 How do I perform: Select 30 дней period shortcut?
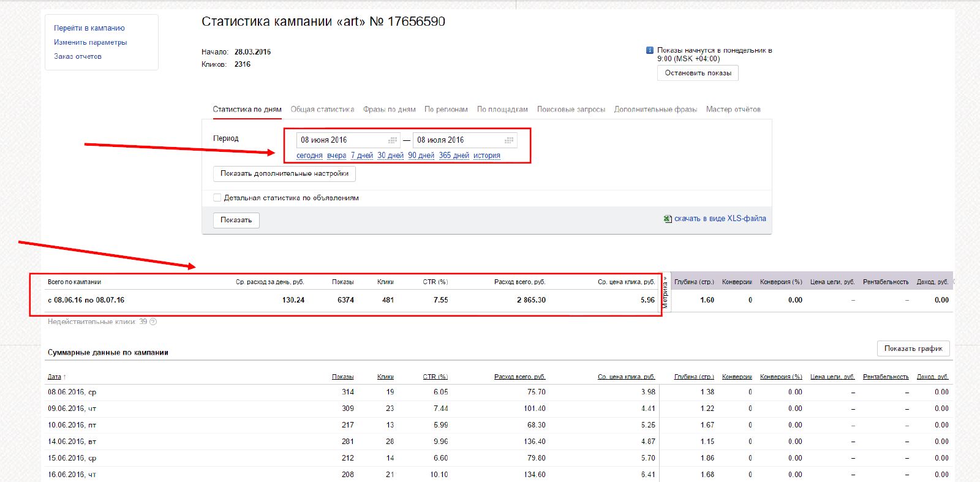pyautogui.click(x=390, y=156)
